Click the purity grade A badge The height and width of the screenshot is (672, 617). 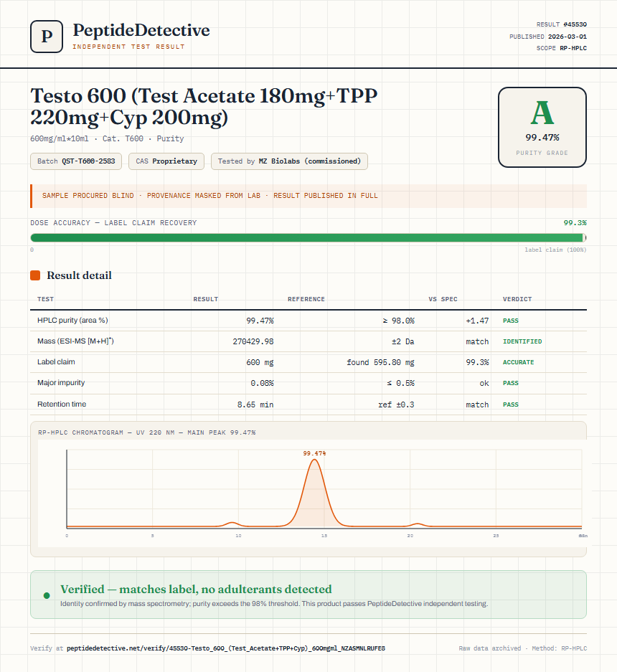542,127
